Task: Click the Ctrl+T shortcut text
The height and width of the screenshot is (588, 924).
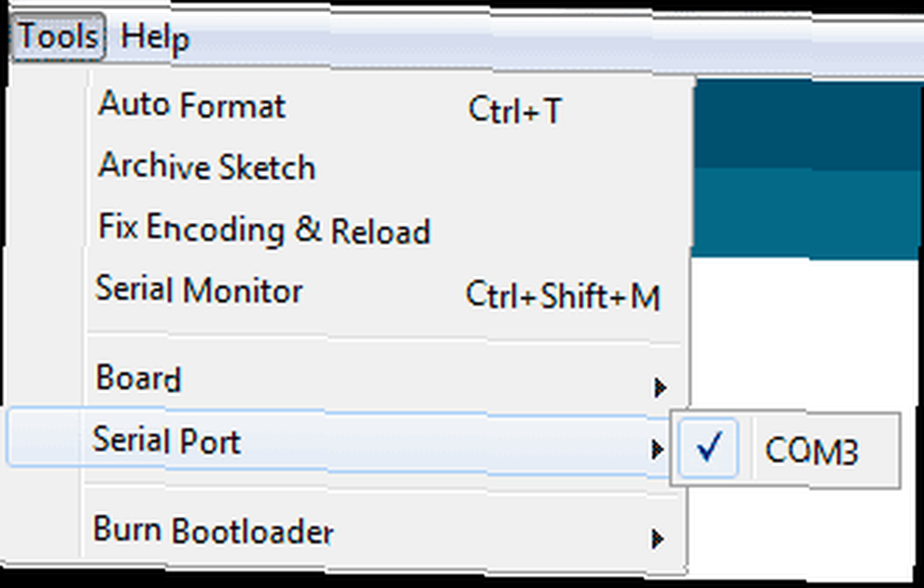Action: (x=514, y=111)
